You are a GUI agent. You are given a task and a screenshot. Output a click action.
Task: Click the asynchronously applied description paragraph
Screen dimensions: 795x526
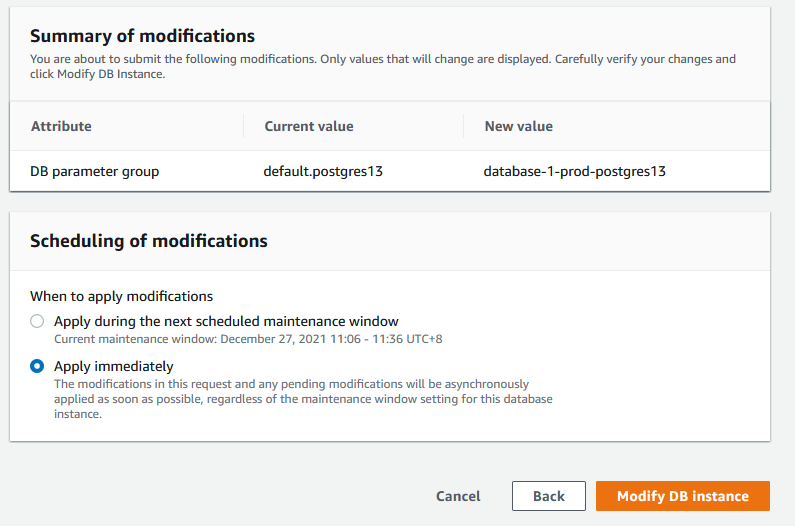[x=300, y=398]
